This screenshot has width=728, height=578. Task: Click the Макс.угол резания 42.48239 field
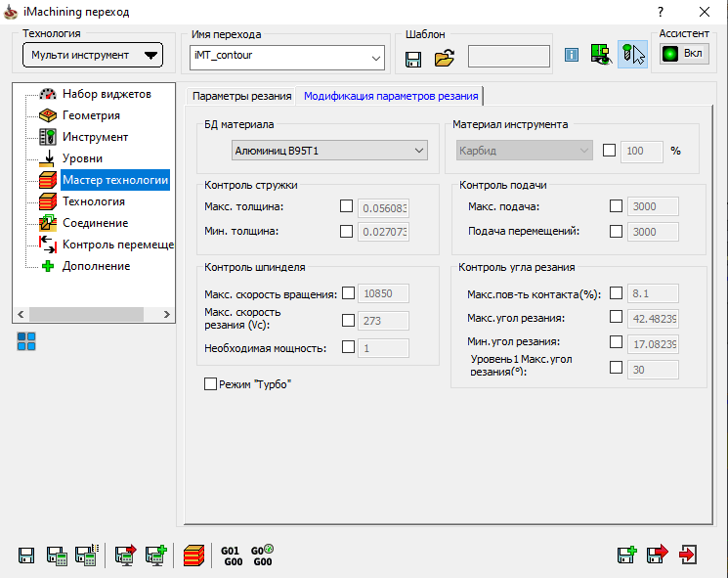click(653, 319)
